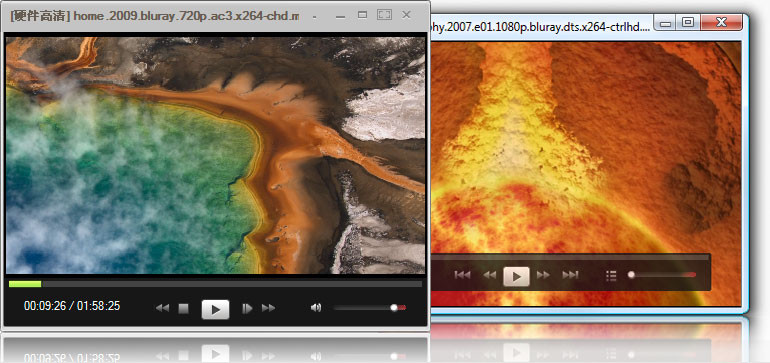The height and width of the screenshot is (363, 770).
Task: Click the 00:09:26 / 01:58:25 time display
Action: 72,306
